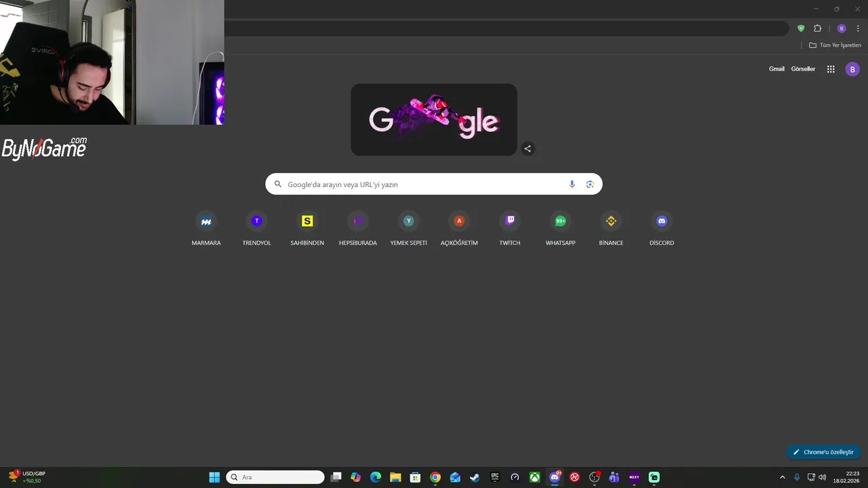The width and height of the screenshot is (868, 488).
Task: Open the Google apps grid
Action: (831, 69)
